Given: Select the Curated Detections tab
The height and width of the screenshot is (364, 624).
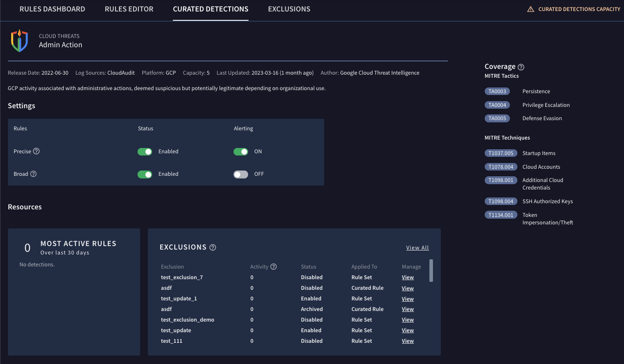Looking at the screenshot, I should (x=211, y=9).
